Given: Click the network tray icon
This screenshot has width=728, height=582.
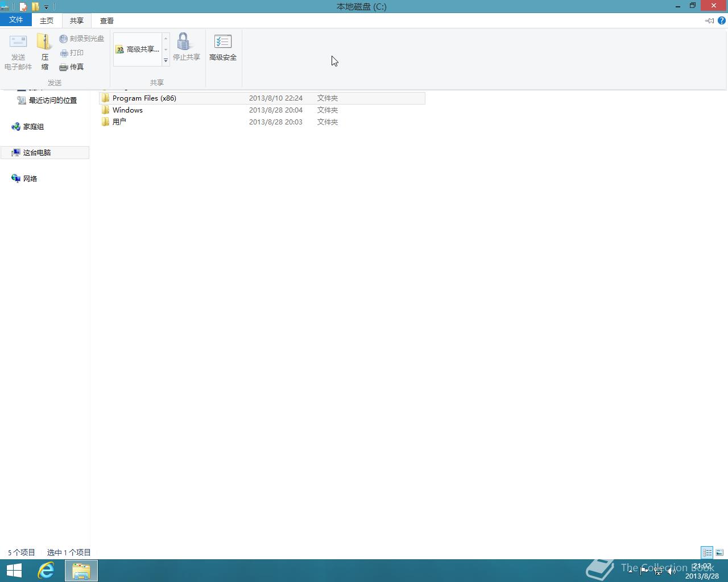Looking at the screenshot, I should pyautogui.click(x=658, y=571).
